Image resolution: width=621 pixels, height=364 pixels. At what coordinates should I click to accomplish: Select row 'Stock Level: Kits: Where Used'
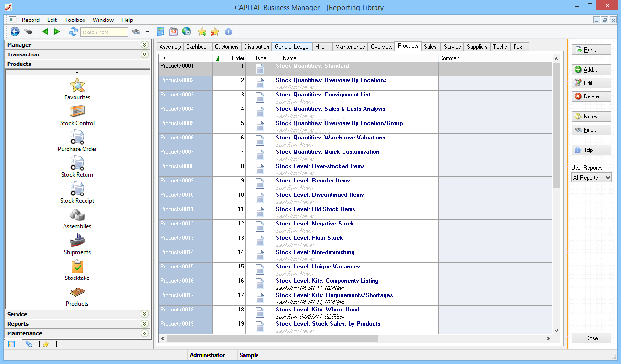[x=355, y=313]
